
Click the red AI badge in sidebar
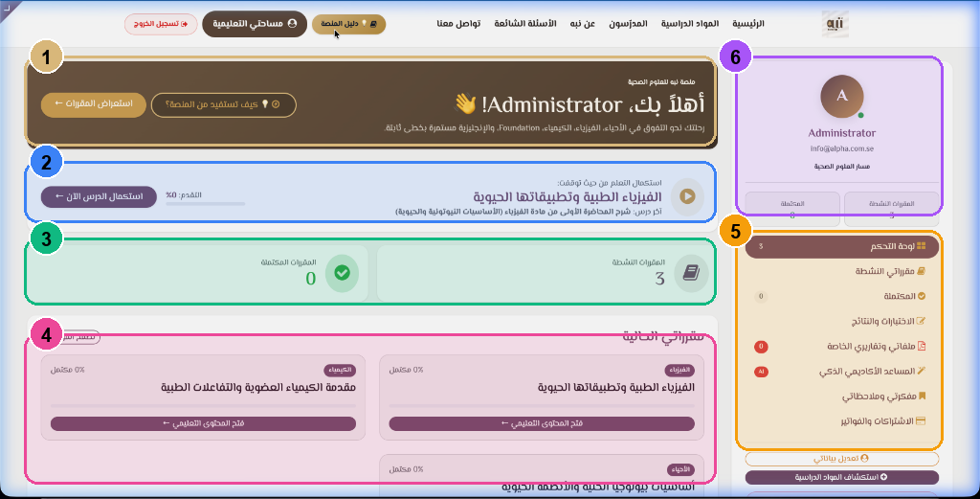[761, 372]
